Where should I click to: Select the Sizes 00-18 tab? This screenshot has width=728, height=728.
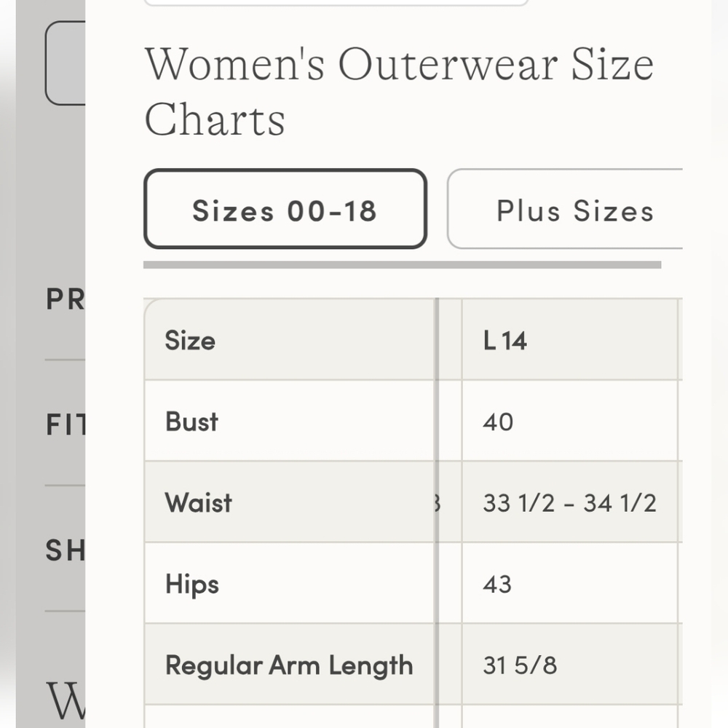[x=285, y=209]
